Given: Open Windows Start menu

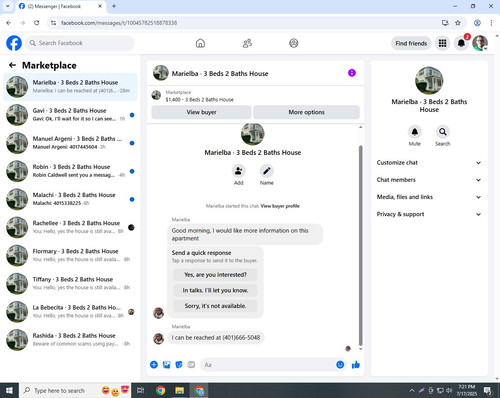Looking at the screenshot, I should (x=9, y=390).
